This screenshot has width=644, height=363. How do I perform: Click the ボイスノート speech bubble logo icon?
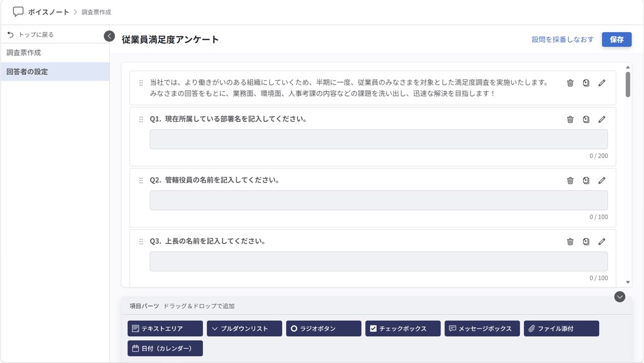coord(18,12)
